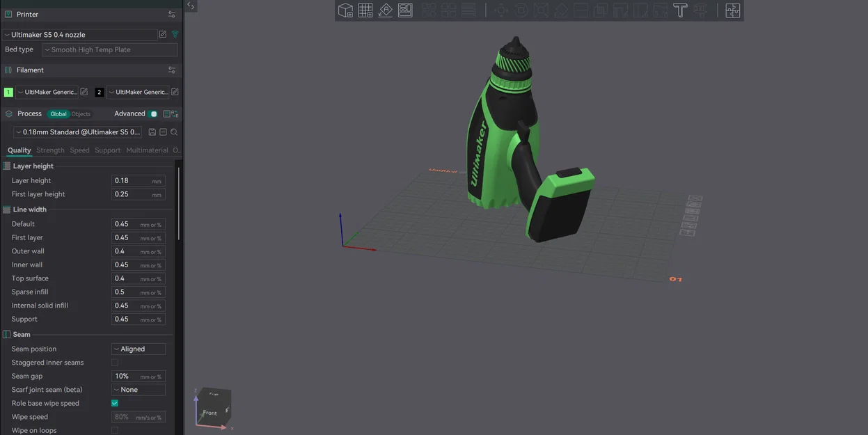
Task: Click the edit icon next to printer preset
Action: (x=163, y=33)
